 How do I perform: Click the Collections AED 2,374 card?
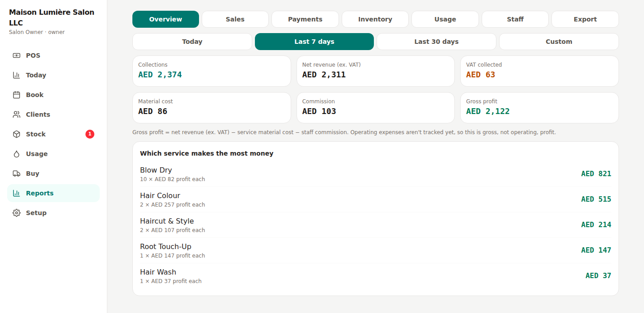point(212,71)
